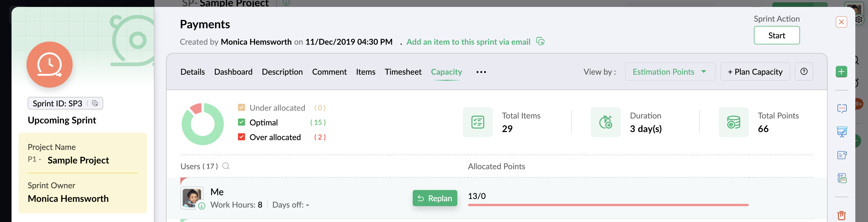Click the user info badge on avatar
The height and width of the screenshot is (222, 868).
[x=201, y=206]
